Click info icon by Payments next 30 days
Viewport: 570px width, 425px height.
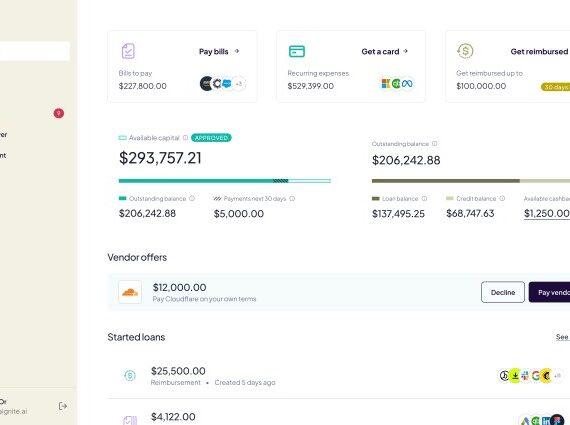tap(292, 199)
